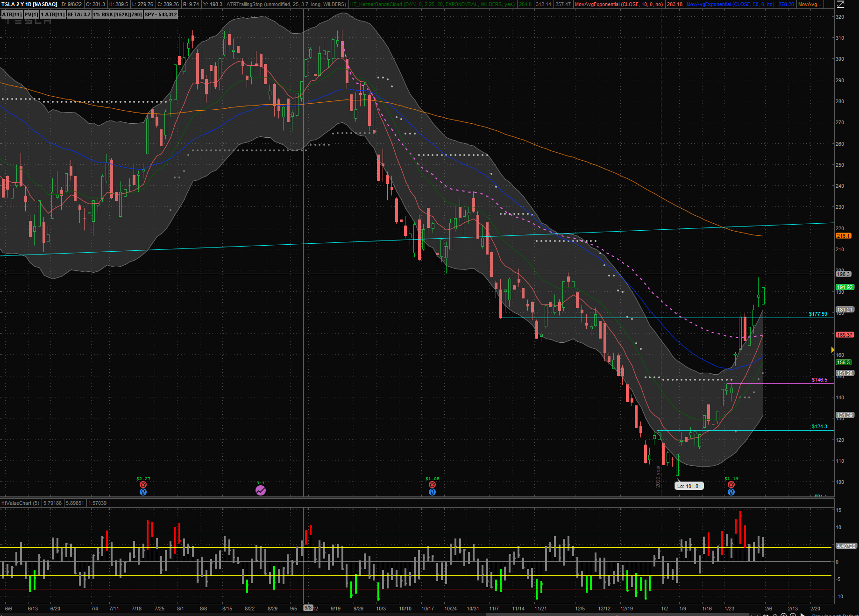The image size is (859, 616).
Task: Click the C: 289.26 close value
Action: [x=168, y=4]
